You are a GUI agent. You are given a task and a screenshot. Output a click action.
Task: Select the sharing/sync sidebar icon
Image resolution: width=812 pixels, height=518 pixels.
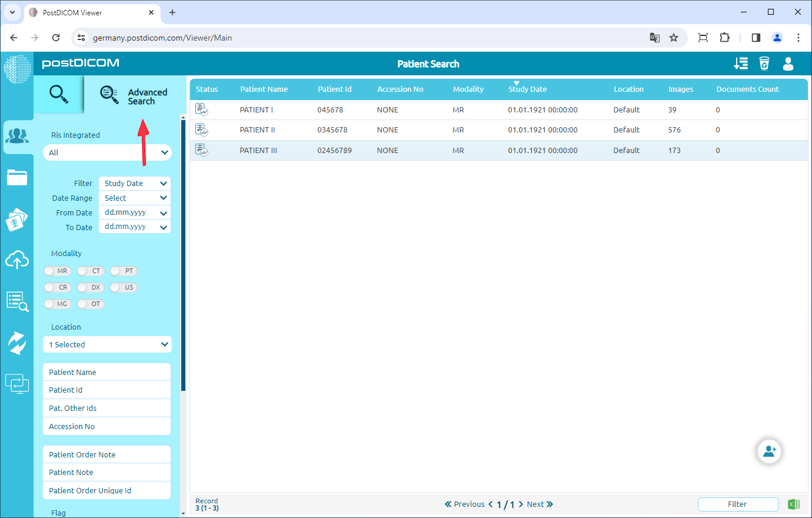[x=18, y=343]
